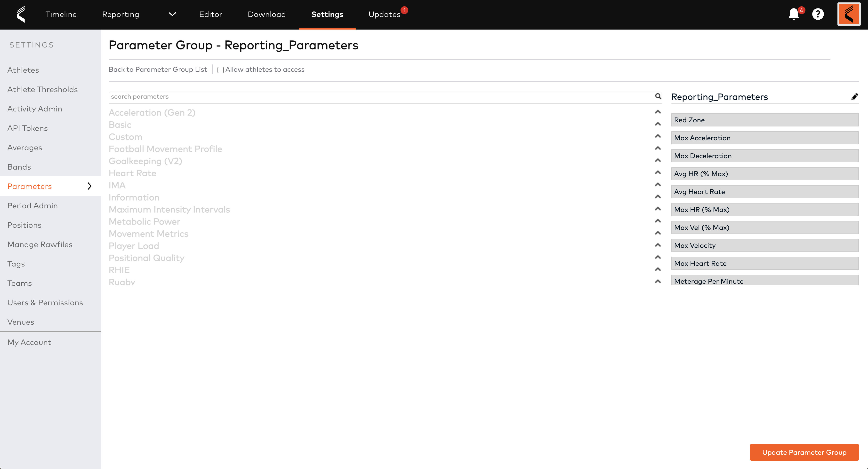
Task: Select the Meterage Per Minute parameter
Action: [x=764, y=281]
